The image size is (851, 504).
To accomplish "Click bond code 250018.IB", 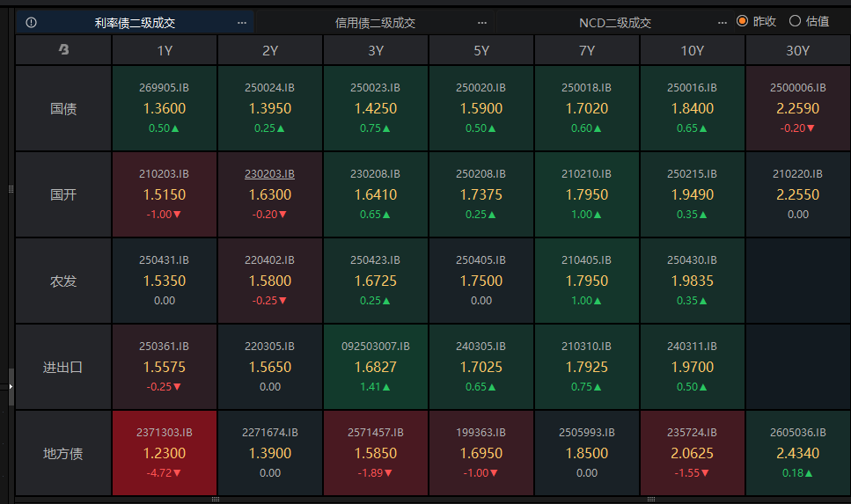I will pyautogui.click(x=586, y=87).
